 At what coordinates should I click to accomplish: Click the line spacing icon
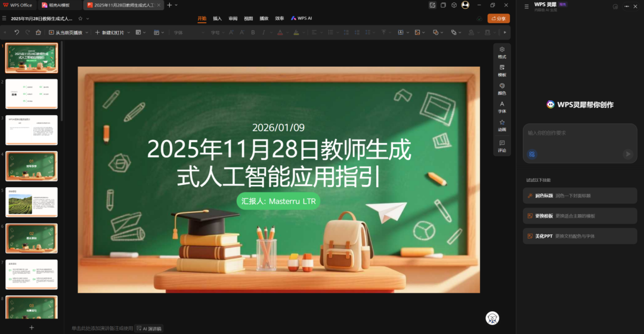[368, 32]
